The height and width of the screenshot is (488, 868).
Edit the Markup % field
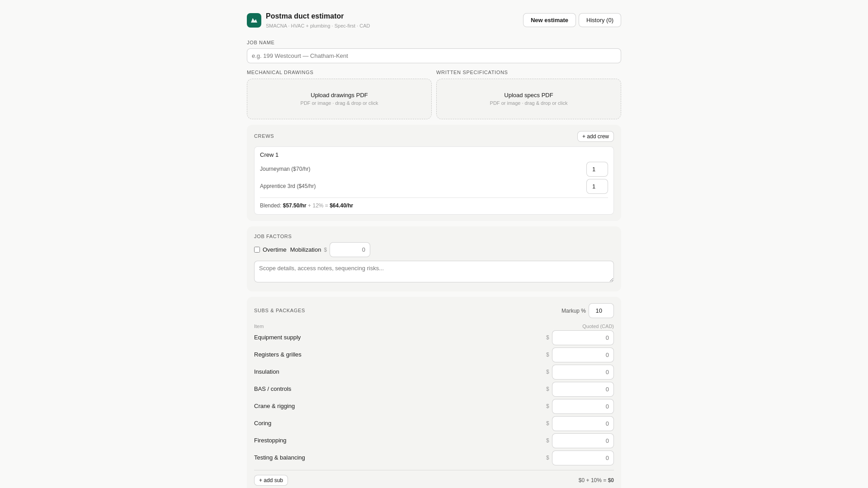601,311
